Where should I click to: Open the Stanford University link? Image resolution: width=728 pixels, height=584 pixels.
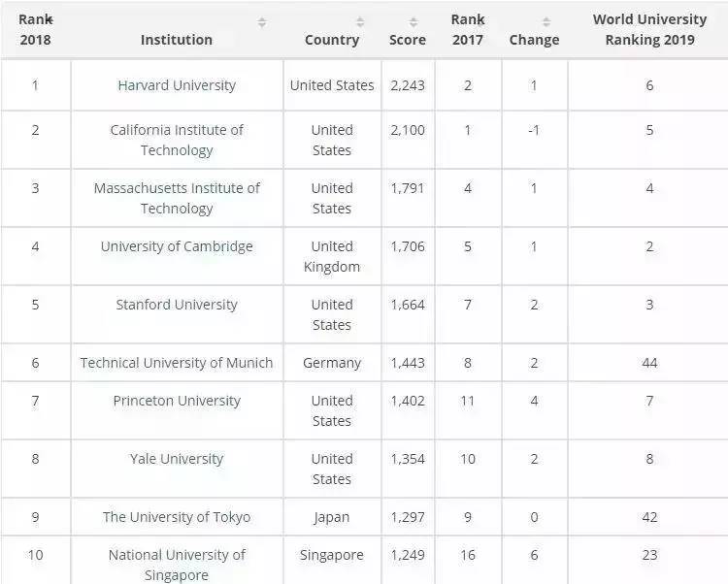[177, 305]
